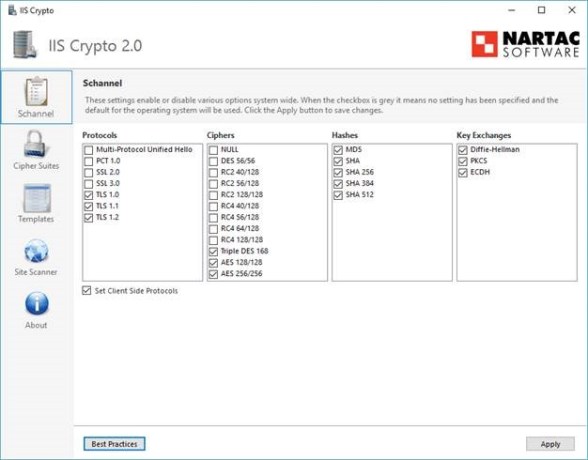Minimize the IIS Crypto window
This screenshot has height=460, width=588.
point(512,10)
